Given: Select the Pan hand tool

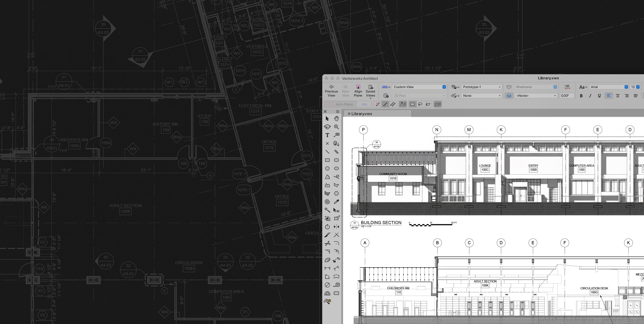Looking at the screenshot, I should 336,118.
